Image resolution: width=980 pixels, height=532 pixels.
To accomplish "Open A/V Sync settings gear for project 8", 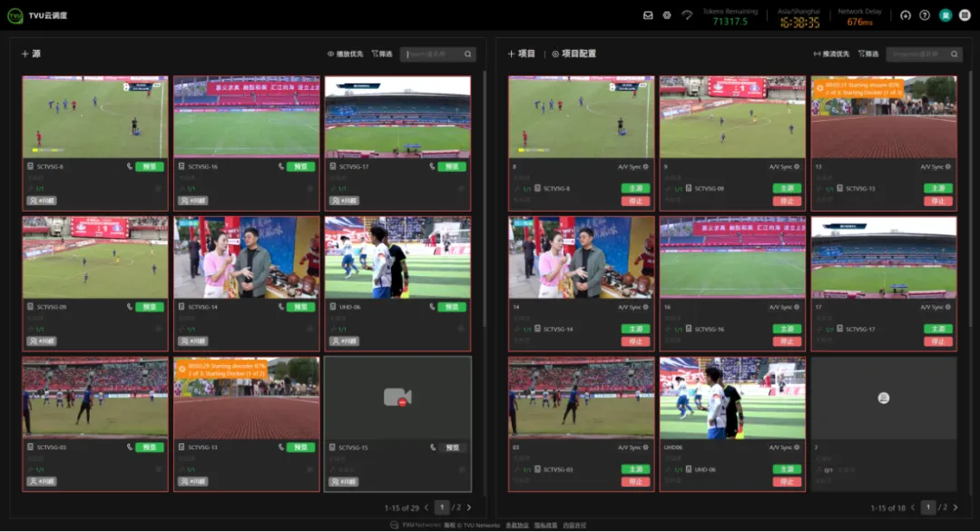I will pos(646,167).
